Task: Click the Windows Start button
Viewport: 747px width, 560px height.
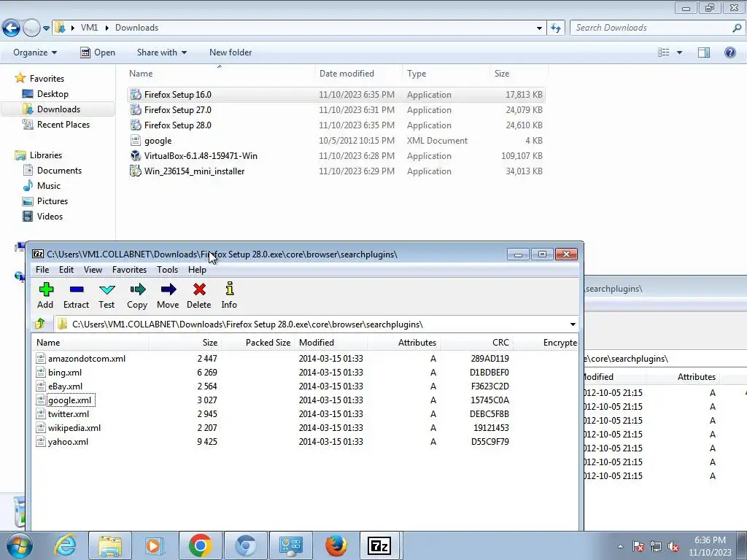Action: point(20,545)
